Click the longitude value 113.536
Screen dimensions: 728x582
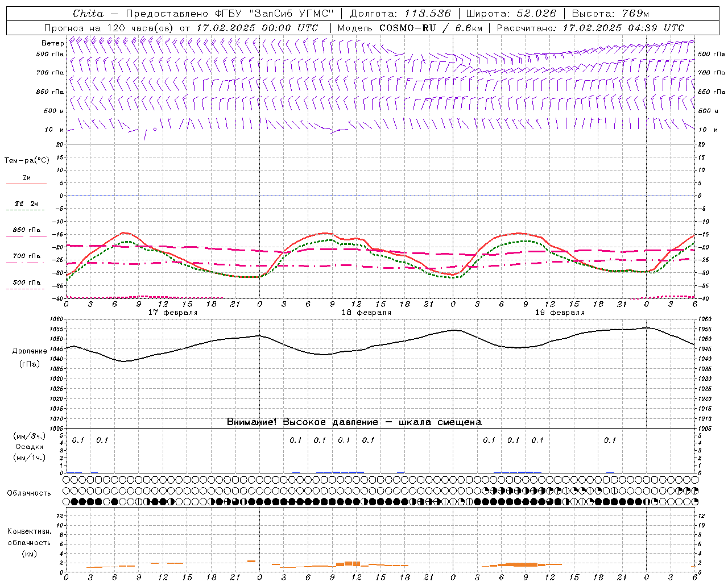pyautogui.click(x=428, y=14)
